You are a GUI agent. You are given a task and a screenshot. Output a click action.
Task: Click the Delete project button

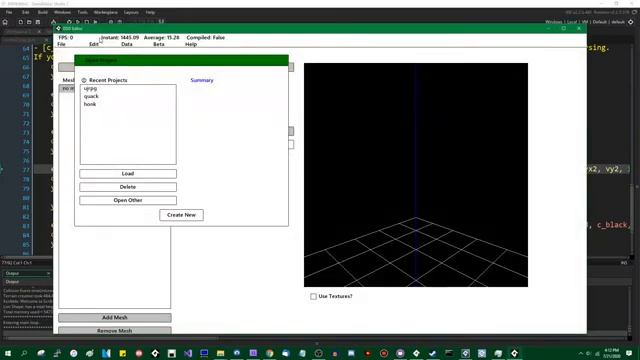tap(128, 187)
